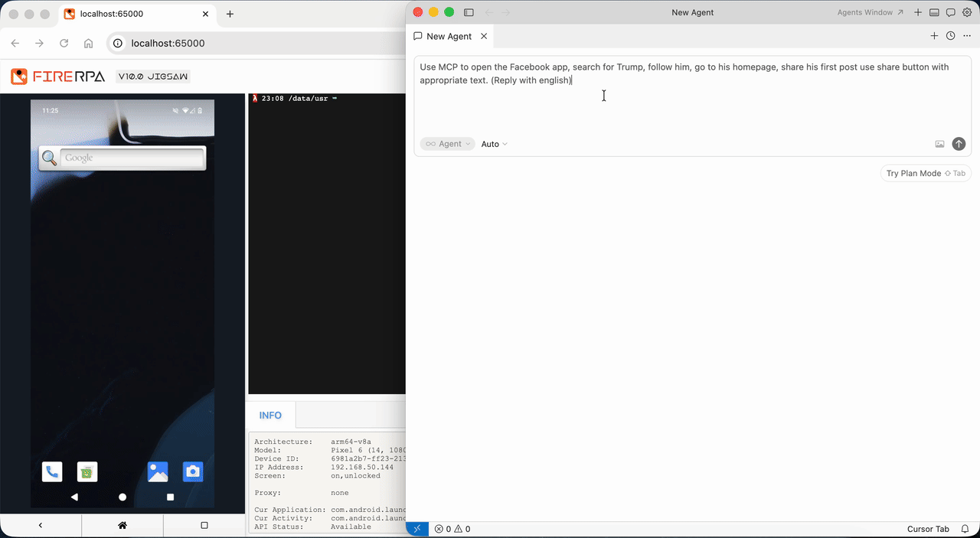Select the localhost:65000 browser tab

pyautogui.click(x=136, y=14)
